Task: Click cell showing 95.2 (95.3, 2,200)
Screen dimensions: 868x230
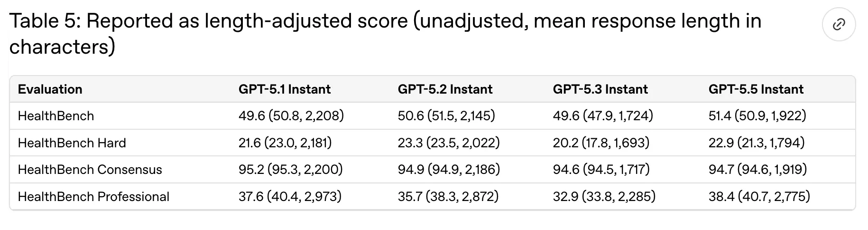Action: [291, 170]
